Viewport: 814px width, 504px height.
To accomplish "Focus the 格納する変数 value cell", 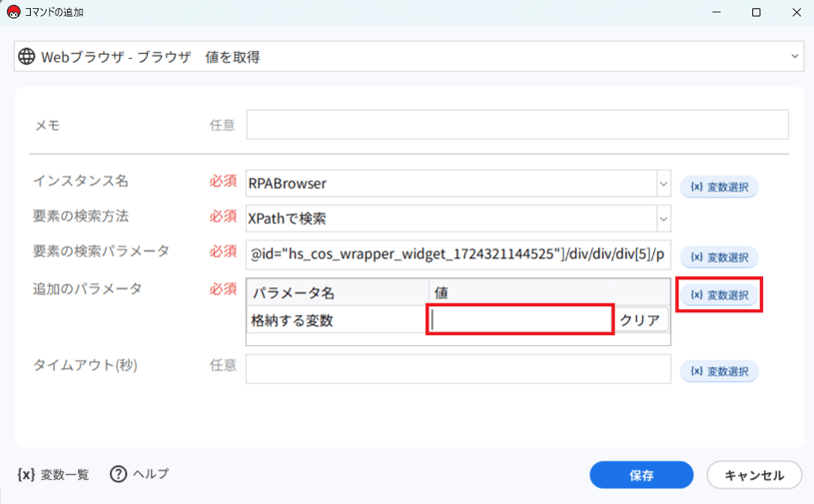I will tap(520, 320).
